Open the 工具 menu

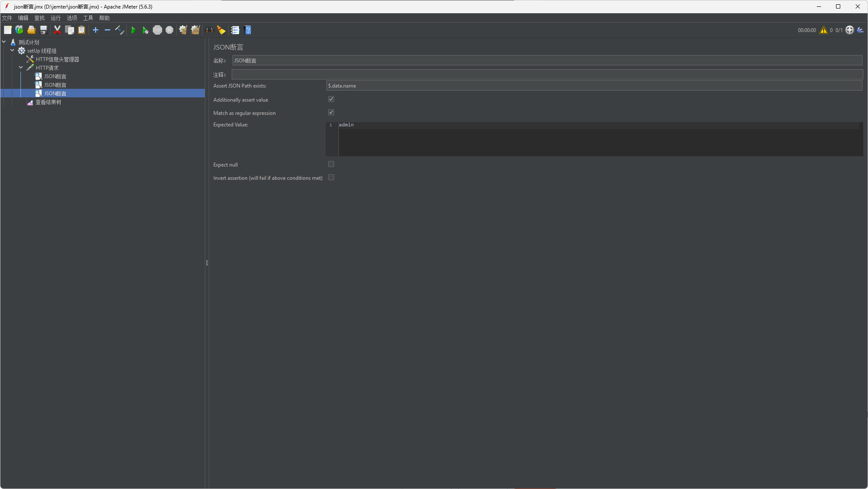point(88,18)
